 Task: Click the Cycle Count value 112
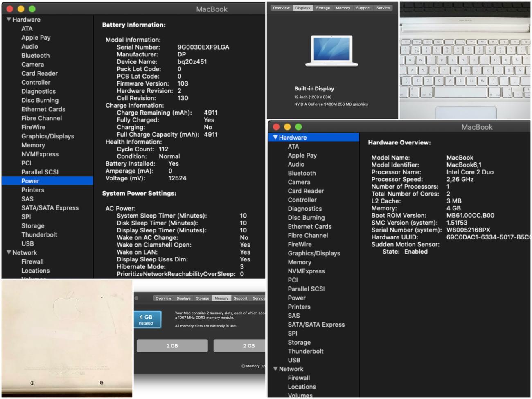tap(164, 149)
